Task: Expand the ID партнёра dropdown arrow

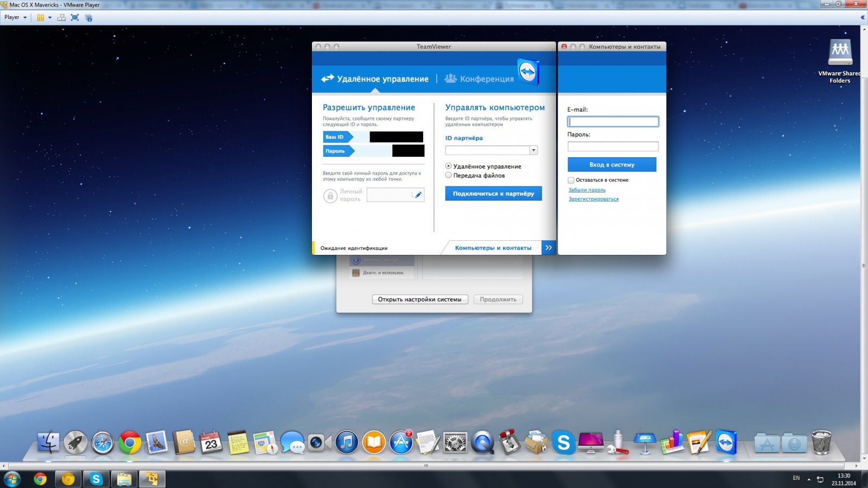Action: (534, 150)
